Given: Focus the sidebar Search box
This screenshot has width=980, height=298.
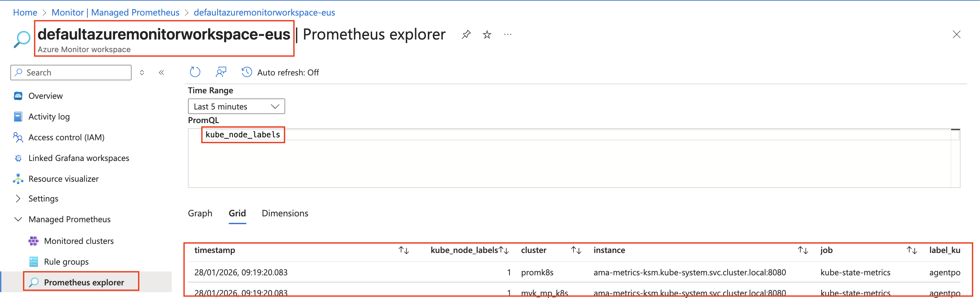Looking at the screenshot, I should pyautogui.click(x=71, y=73).
